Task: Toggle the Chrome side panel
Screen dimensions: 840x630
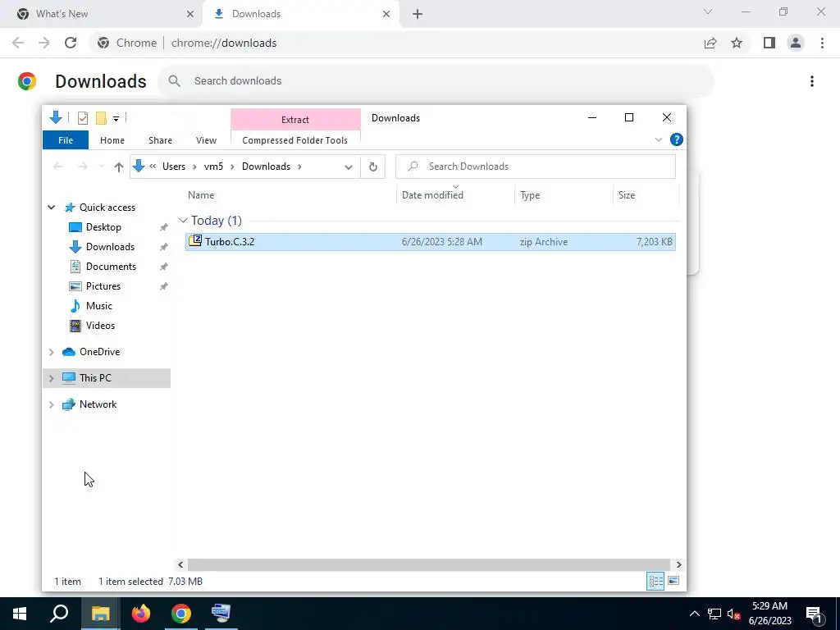Action: click(769, 43)
